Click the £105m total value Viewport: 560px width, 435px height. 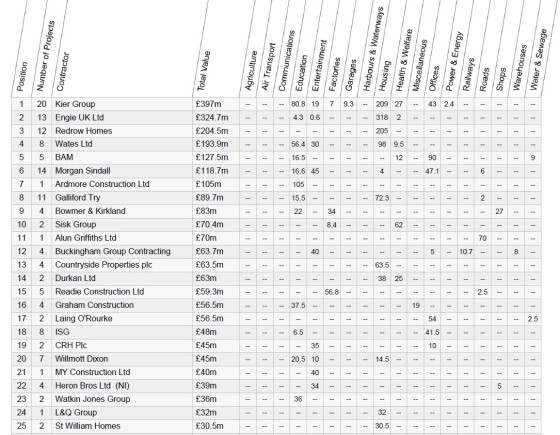(x=208, y=184)
